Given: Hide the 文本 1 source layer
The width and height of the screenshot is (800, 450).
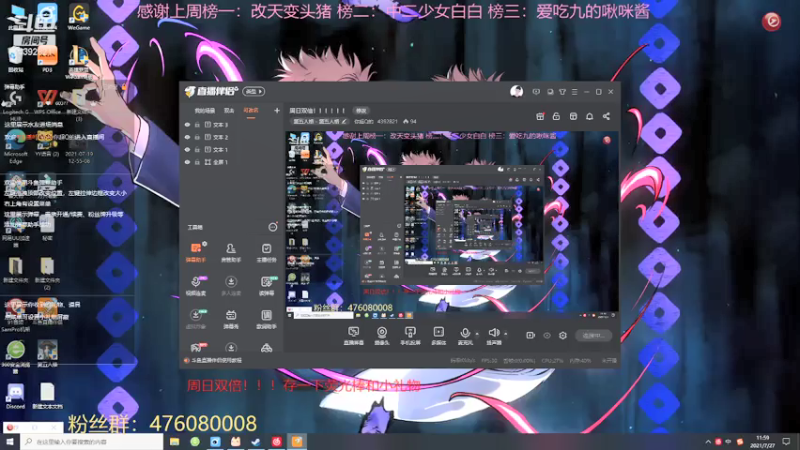Looking at the screenshot, I should coord(187,149).
